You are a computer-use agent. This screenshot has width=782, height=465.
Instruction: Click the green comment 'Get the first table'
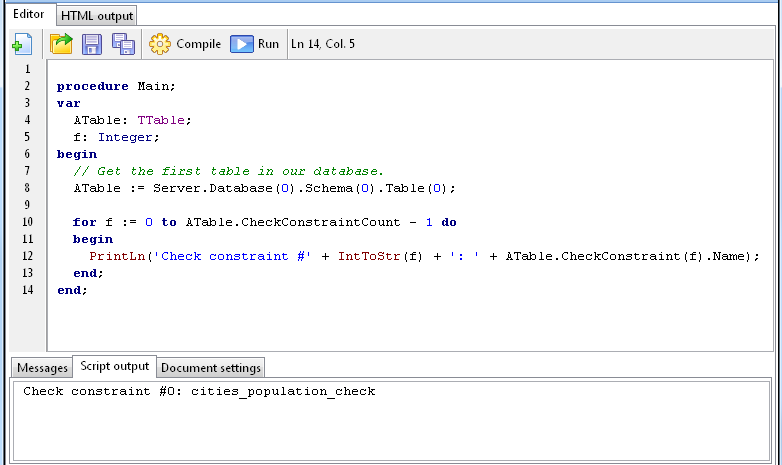coord(228,171)
